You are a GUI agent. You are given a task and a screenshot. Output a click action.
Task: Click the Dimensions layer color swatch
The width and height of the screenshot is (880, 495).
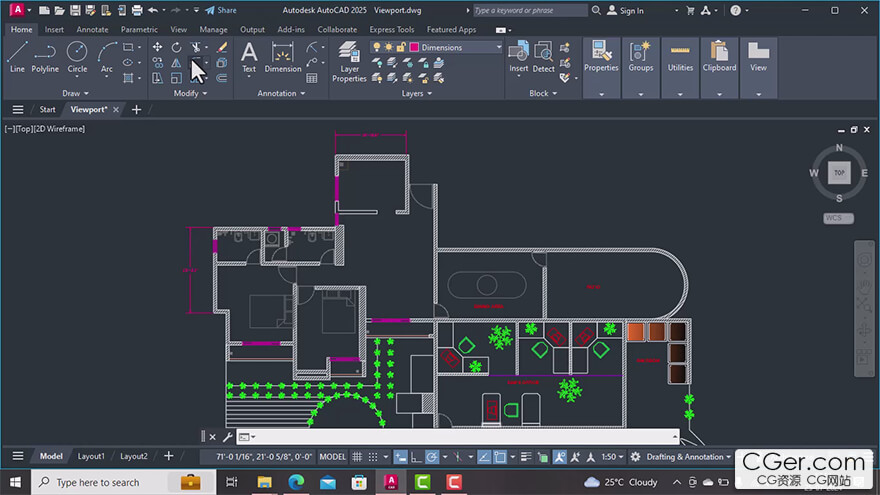[x=414, y=47]
